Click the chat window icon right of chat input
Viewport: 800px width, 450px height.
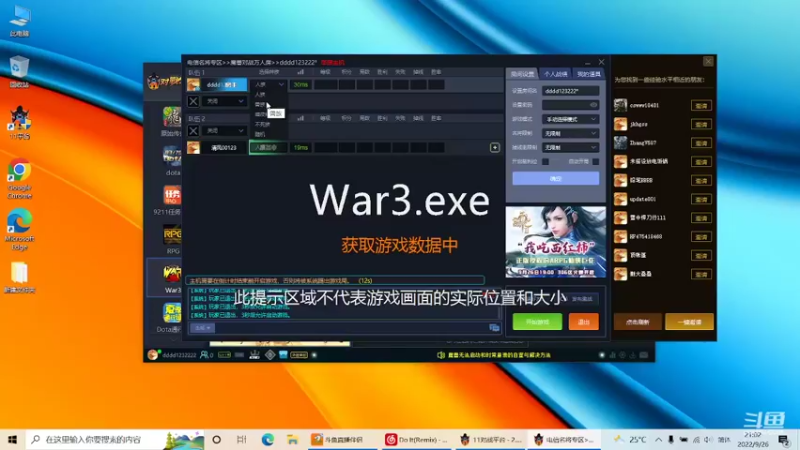[494, 328]
